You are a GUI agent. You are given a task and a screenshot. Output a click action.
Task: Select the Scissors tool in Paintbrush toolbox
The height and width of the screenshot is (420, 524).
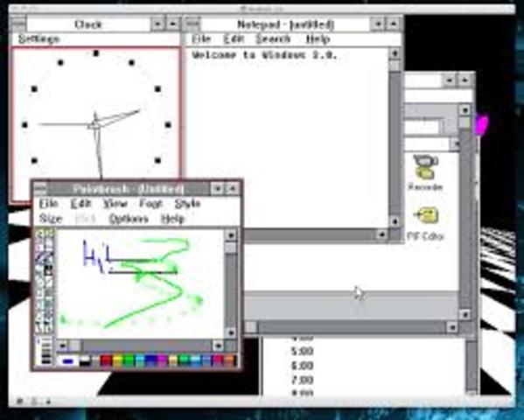(40, 234)
